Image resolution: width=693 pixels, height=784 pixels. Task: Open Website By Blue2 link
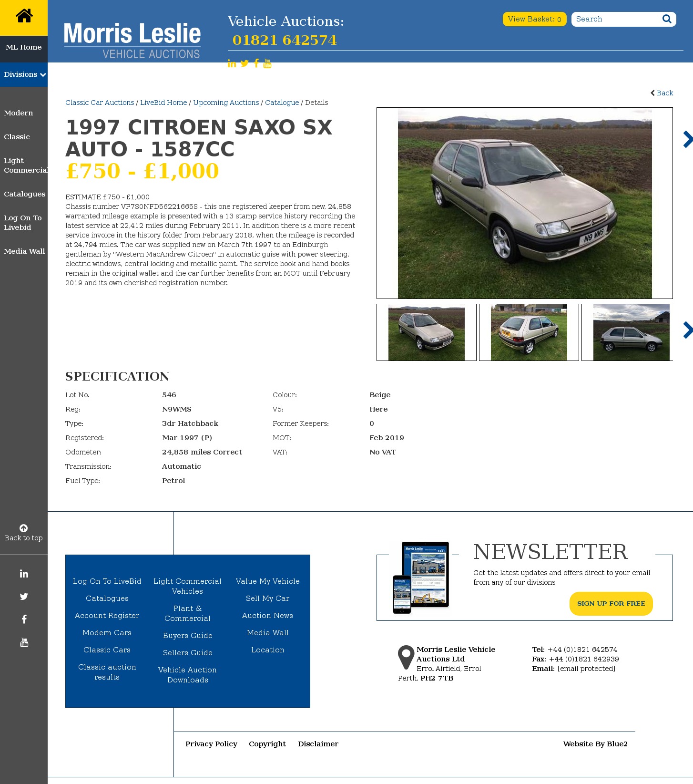pos(595,744)
